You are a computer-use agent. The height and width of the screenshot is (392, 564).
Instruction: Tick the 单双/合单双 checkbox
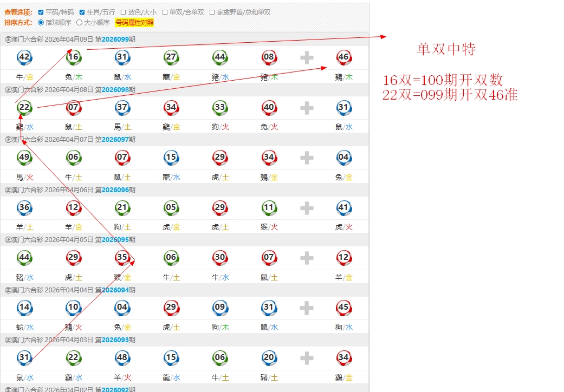[x=165, y=12]
